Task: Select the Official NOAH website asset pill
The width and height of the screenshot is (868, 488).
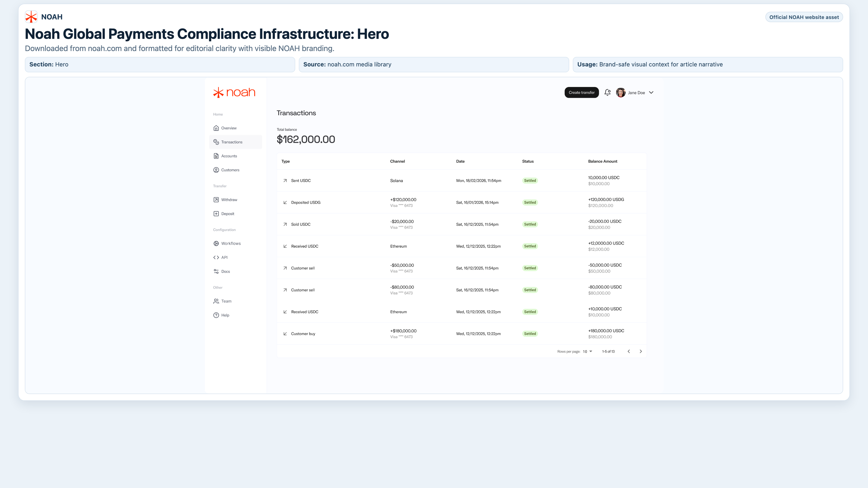Action: [804, 17]
